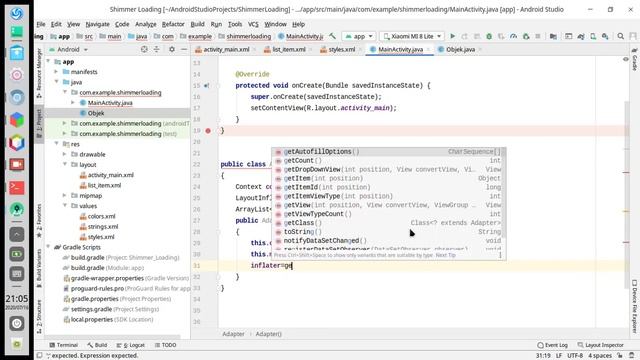Open the terminal icon in OS dock
Screen dimensions: 640x360
[x=17, y=188]
